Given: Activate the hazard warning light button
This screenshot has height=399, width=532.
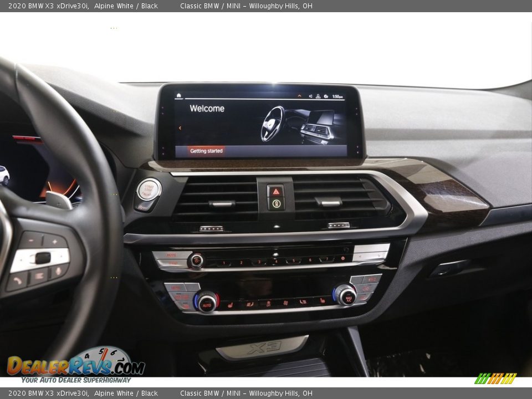Looking at the screenshot, I should pos(276,191).
